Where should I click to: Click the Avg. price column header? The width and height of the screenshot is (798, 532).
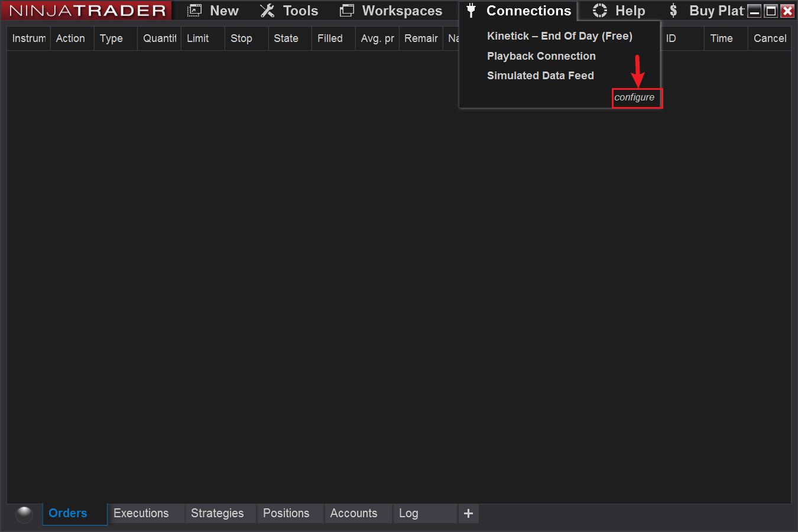click(377, 38)
